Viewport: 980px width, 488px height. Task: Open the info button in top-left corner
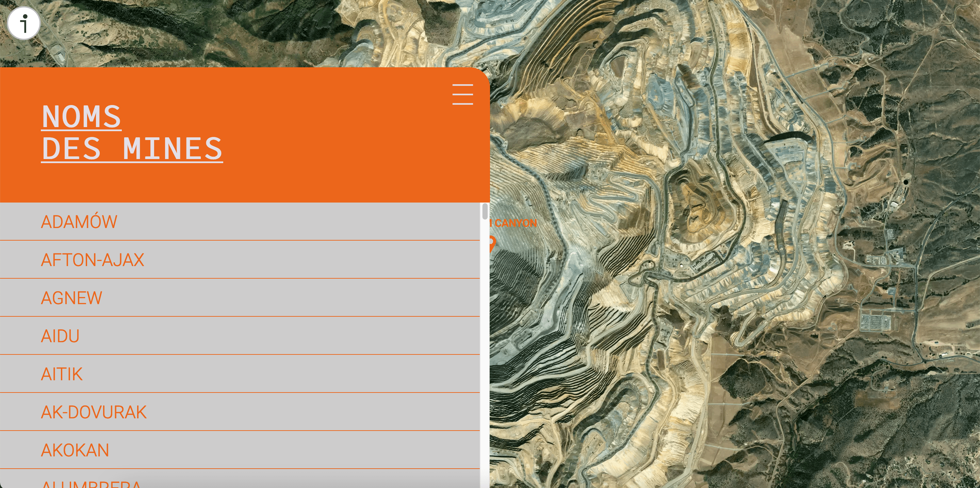[23, 23]
